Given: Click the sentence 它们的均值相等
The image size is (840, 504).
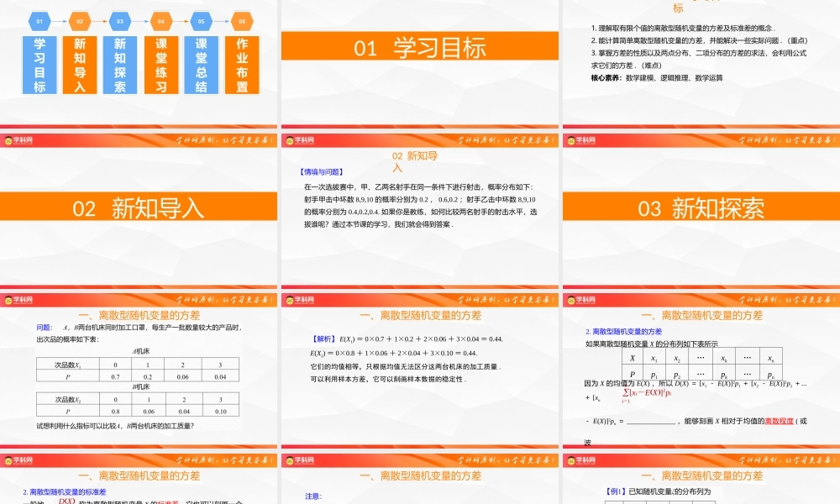Looking at the screenshot, I should pos(406,366).
